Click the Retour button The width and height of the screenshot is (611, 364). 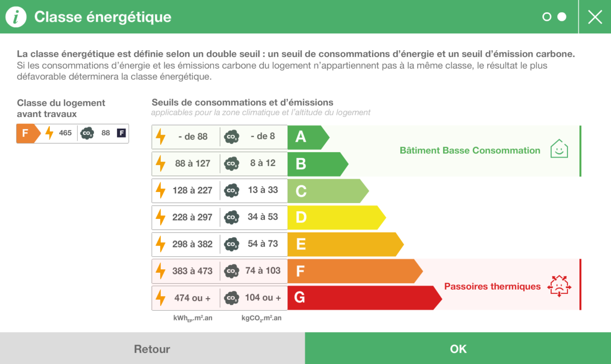(x=152, y=348)
